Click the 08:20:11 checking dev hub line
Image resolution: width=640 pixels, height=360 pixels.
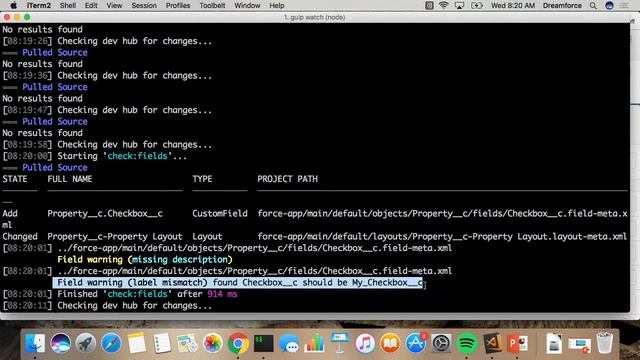(x=107, y=306)
